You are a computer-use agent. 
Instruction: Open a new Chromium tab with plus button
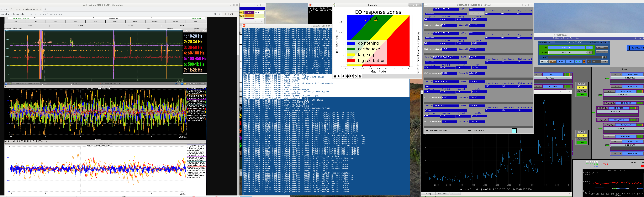(45, 9)
